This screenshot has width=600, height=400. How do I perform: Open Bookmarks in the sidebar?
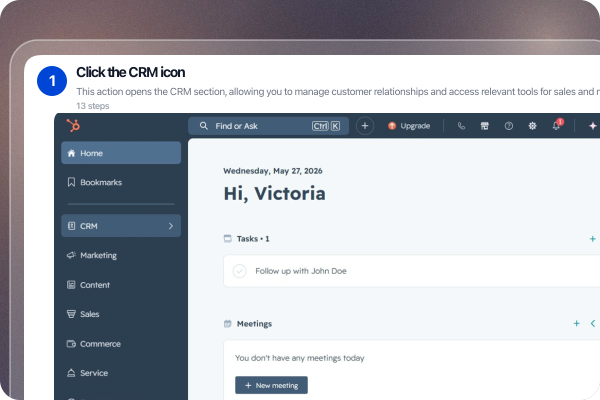click(121, 182)
